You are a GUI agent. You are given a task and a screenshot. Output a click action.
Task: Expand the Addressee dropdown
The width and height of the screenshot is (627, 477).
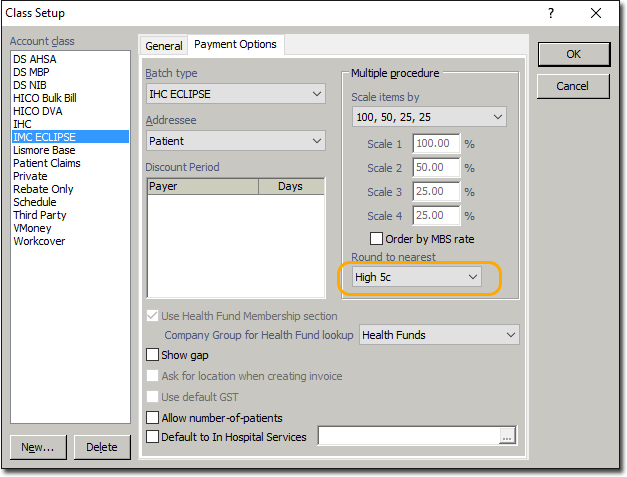tap(235, 141)
